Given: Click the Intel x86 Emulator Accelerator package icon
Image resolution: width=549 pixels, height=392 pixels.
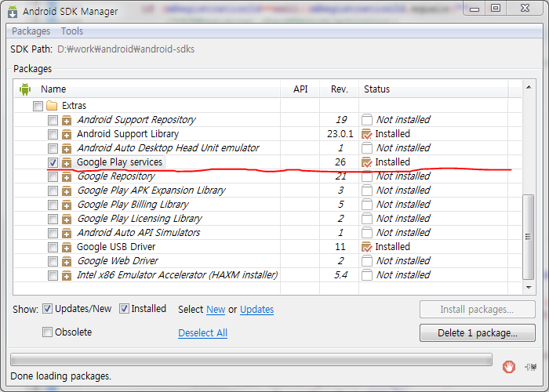Looking at the screenshot, I should click(67, 275).
